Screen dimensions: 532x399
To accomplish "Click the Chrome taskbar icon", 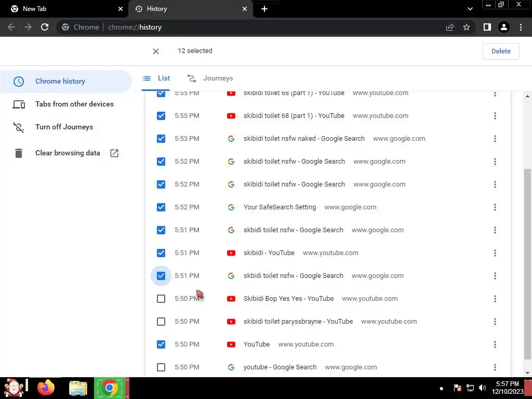I will click(x=110, y=388).
